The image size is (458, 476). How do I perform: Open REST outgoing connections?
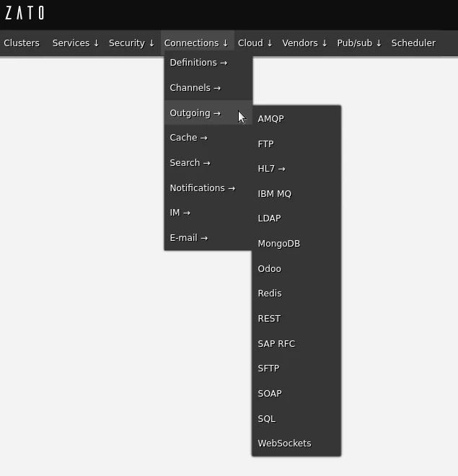pos(269,319)
